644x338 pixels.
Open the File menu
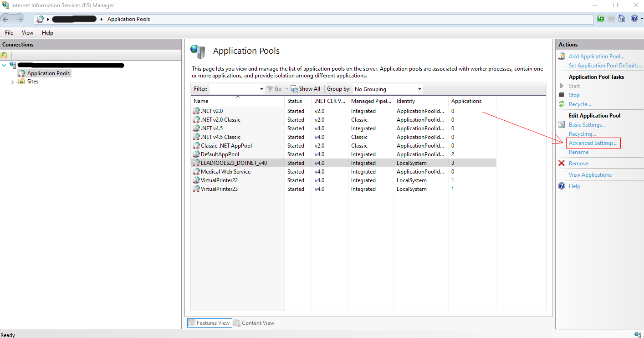click(x=9, y=33)
